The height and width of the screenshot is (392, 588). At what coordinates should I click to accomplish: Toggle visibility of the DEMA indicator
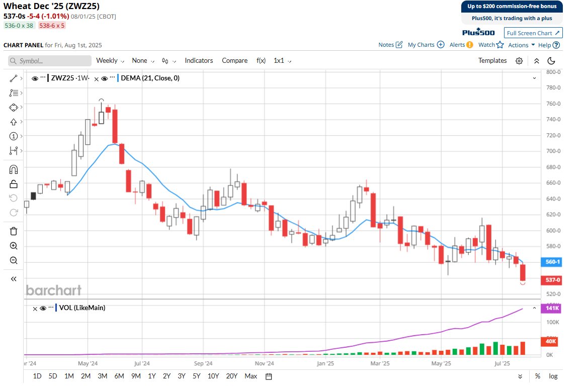[x=104, y=78]
